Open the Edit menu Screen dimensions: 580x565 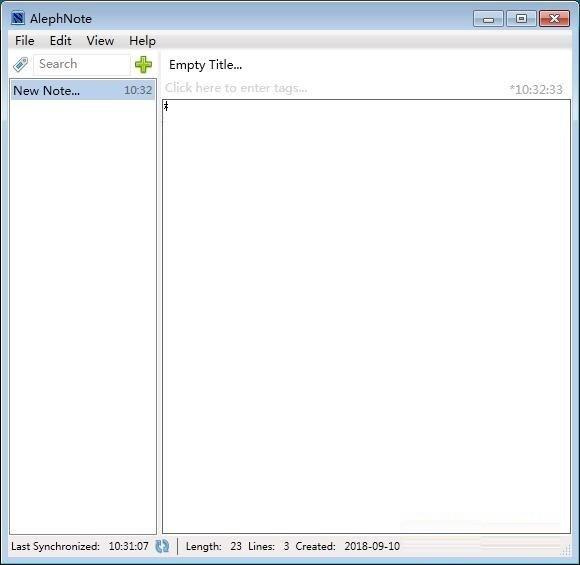60,41
